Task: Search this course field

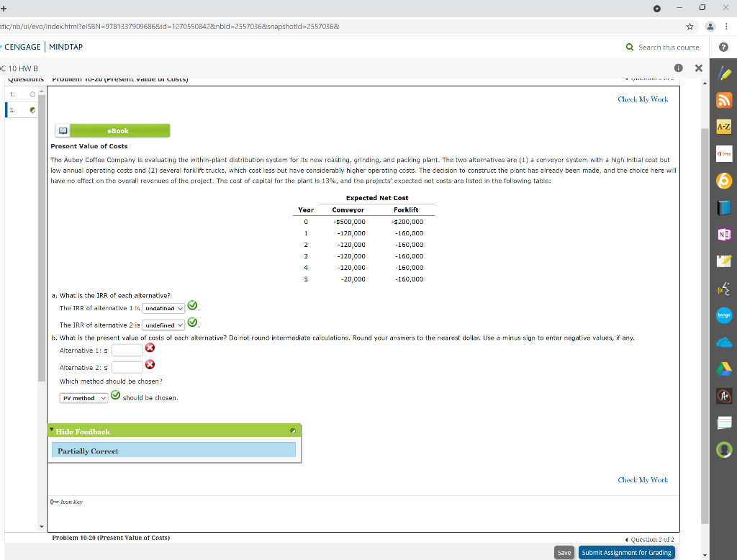Action: point(669,48)
